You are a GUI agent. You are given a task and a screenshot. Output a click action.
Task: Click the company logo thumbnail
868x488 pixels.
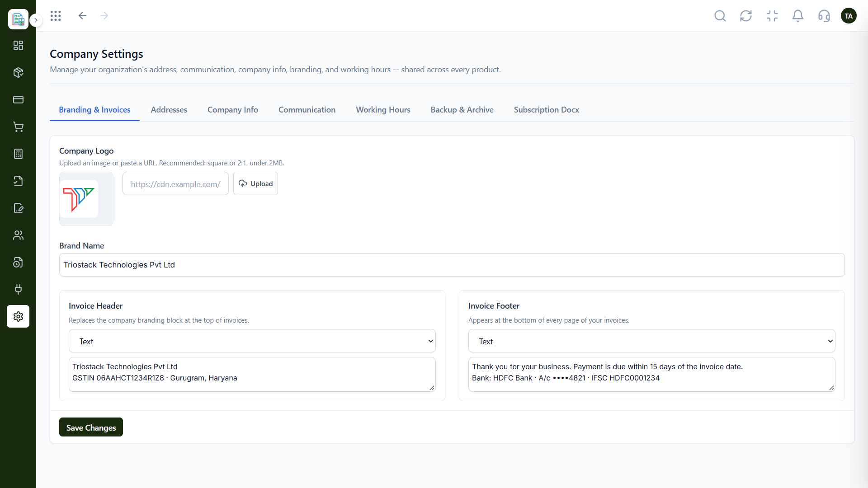[86, 199]
